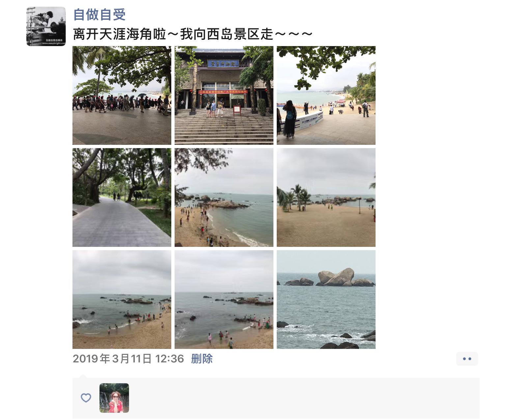Click the blue museum signboard in the photo
506x420 pixels.
pos(223,64)
